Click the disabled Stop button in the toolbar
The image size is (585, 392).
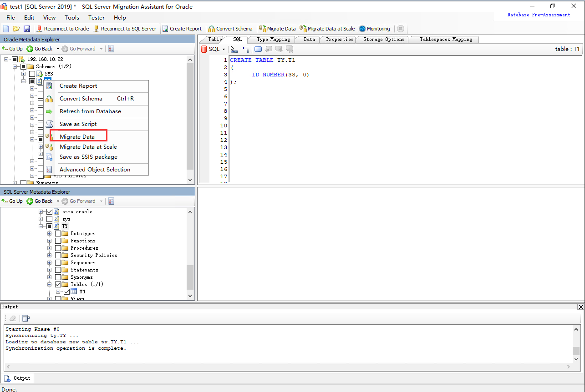pos(401,29)
